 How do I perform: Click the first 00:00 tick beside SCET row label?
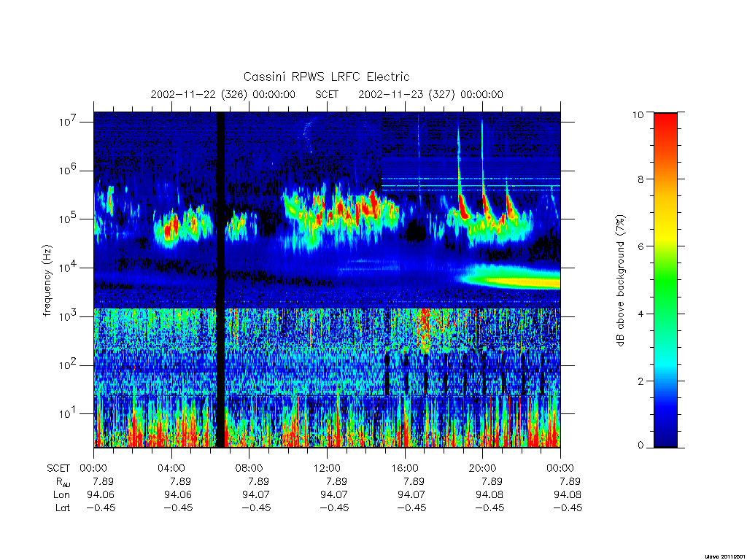(x=93, y=468)
